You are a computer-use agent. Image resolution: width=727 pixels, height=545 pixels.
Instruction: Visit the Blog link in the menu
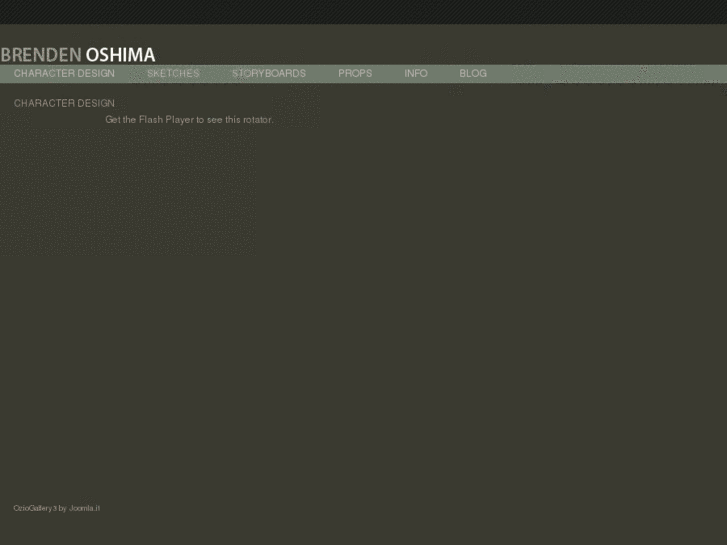473,73
